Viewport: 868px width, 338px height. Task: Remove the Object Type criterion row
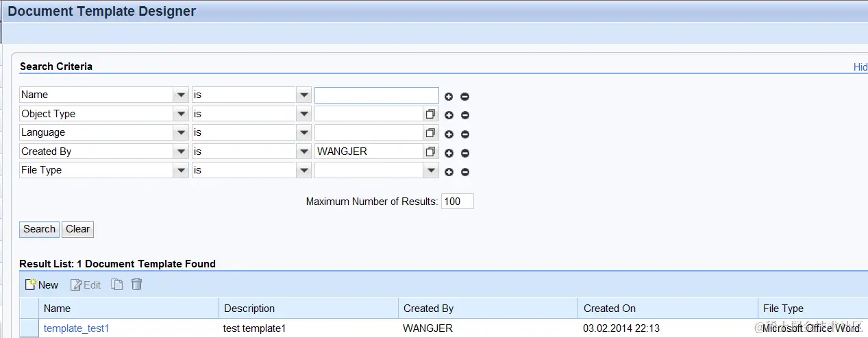pos(464,115)
